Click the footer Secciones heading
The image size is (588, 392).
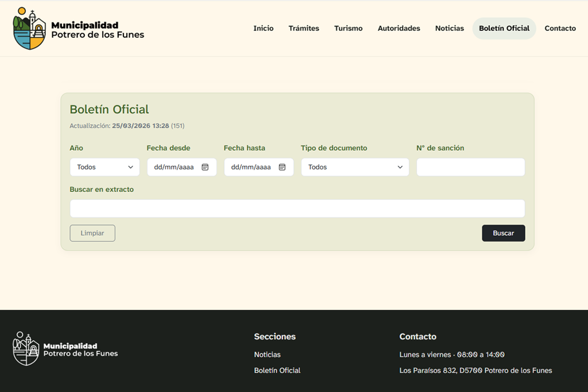(275, 336)
